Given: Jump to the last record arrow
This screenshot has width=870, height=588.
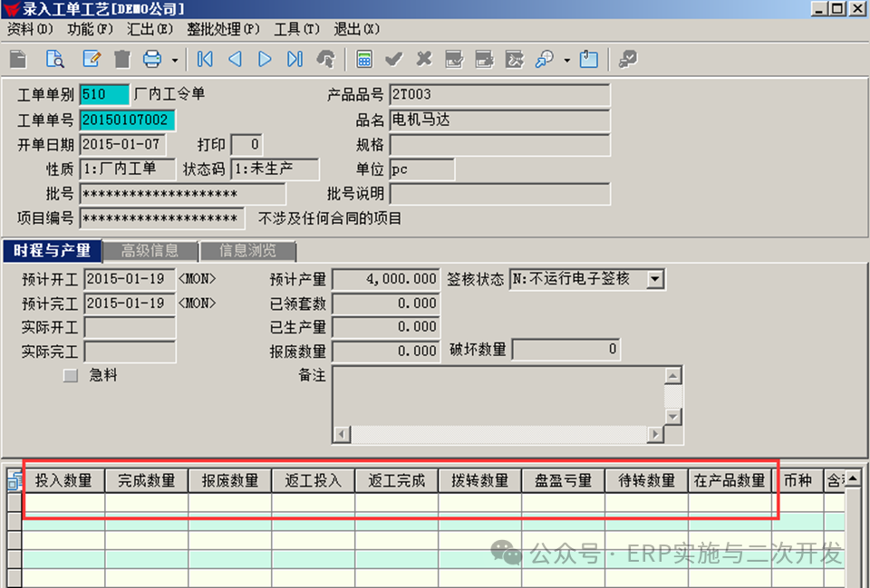Looking at the screenshot, I should (295, 60).
